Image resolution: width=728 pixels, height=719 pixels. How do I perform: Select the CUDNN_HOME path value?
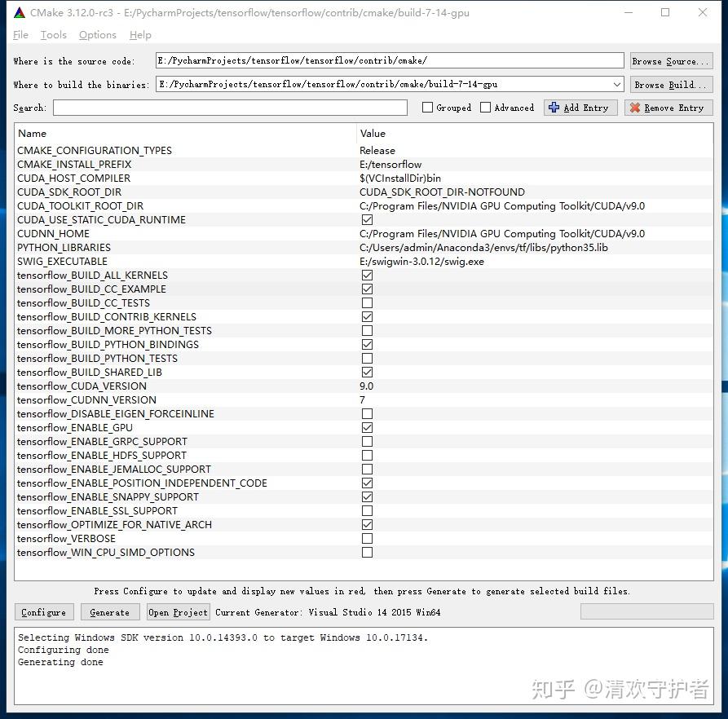(x=502, y=233)
